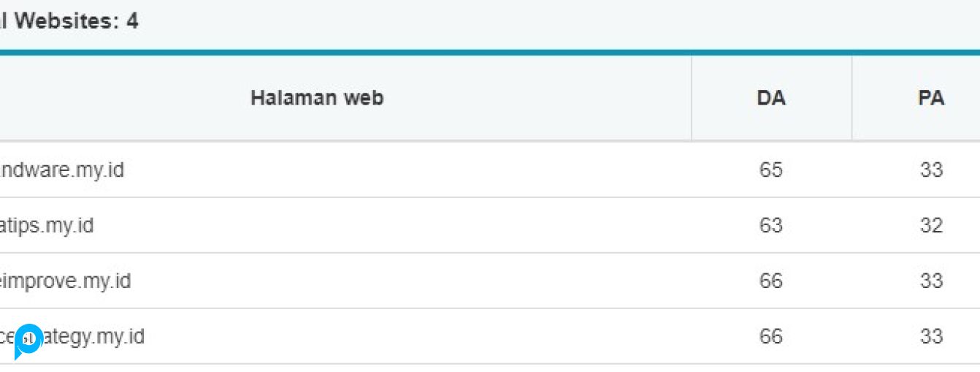Click the blue chat bubble icon
Image resolution: width=980 pixels, height=372 pixels.
28,340
